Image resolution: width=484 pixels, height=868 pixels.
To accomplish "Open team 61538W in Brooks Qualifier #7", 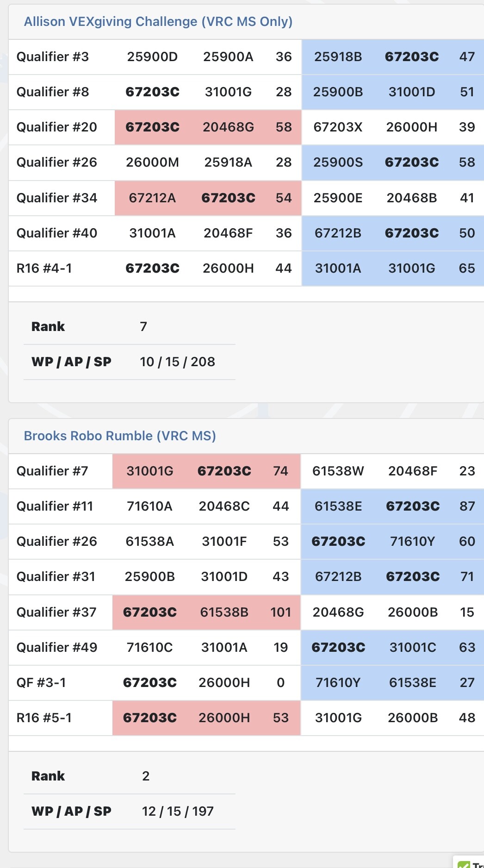I will [x=338, y=471].
